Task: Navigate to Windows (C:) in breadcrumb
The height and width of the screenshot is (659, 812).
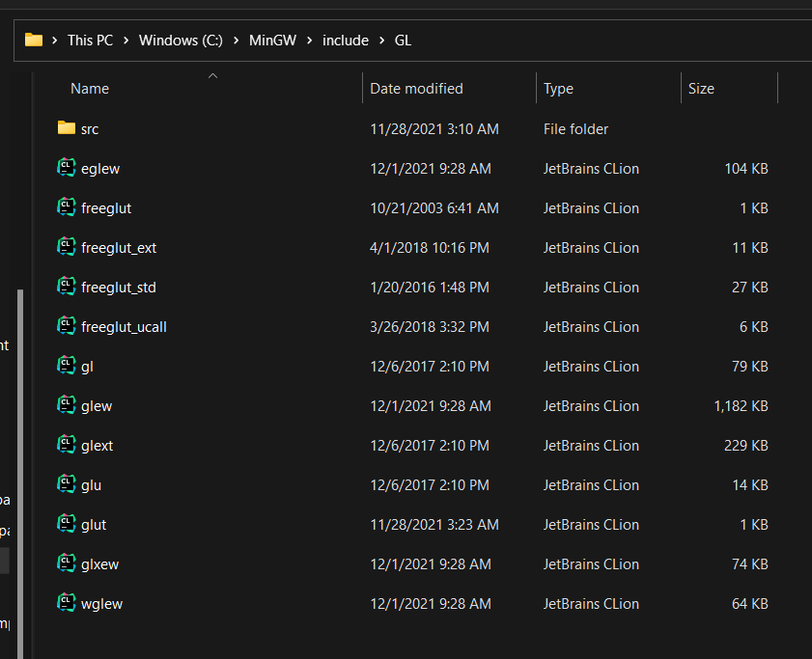Action: 181,41
